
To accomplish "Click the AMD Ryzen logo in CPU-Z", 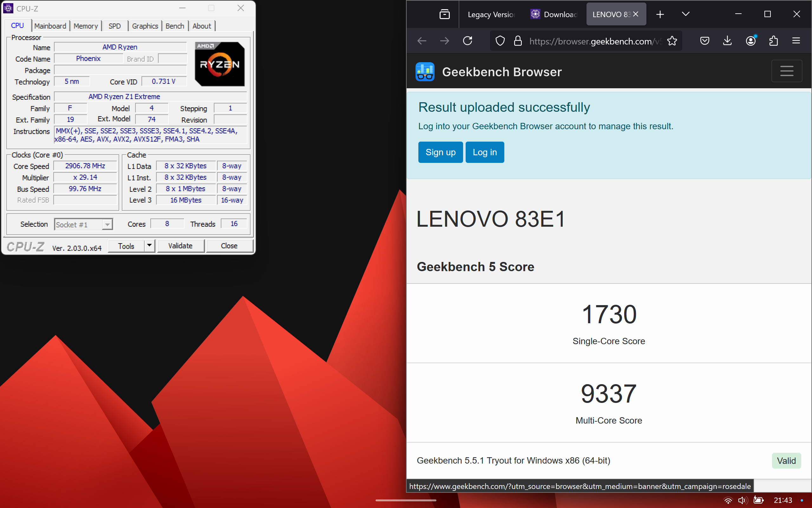I will [x=220, y=64].
